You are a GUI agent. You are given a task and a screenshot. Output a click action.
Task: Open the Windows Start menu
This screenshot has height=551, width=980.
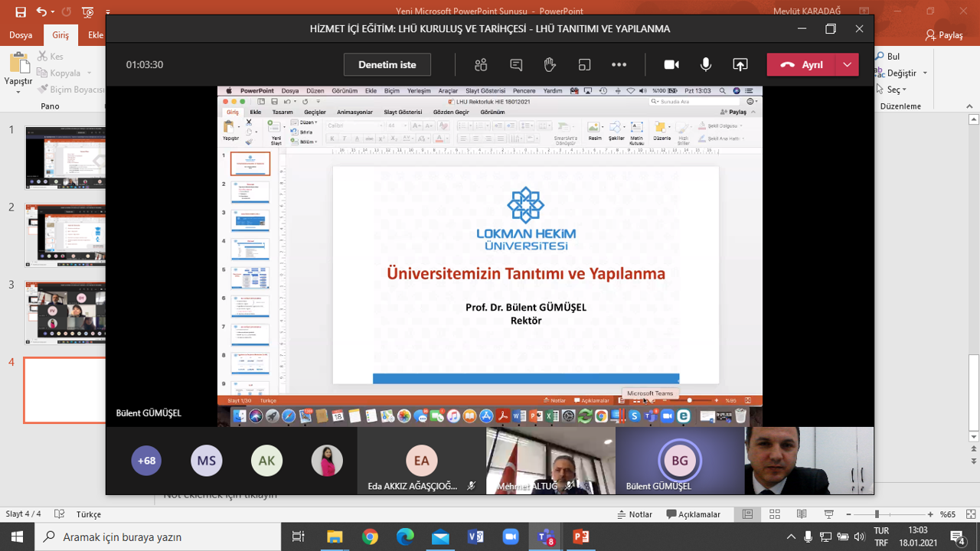[18, 536]
